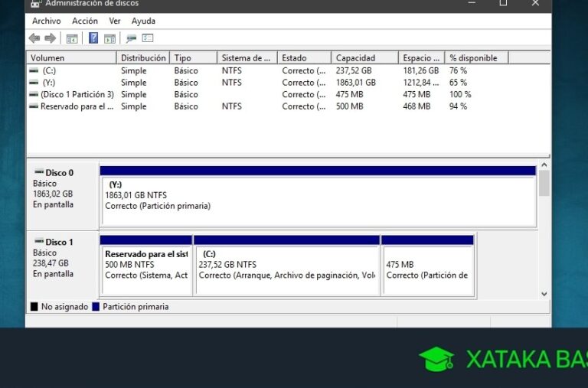Open the Acción menu
588x388 pixels.
click(x=84, y=21)
